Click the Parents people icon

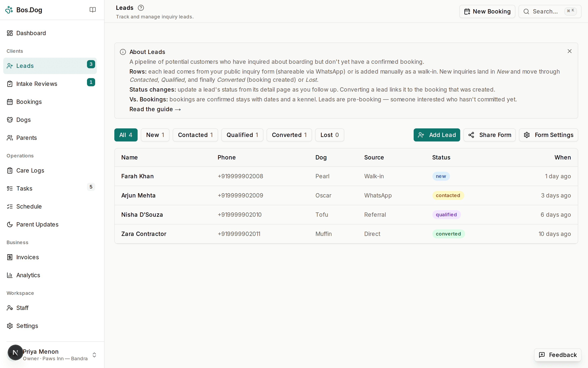10,138
